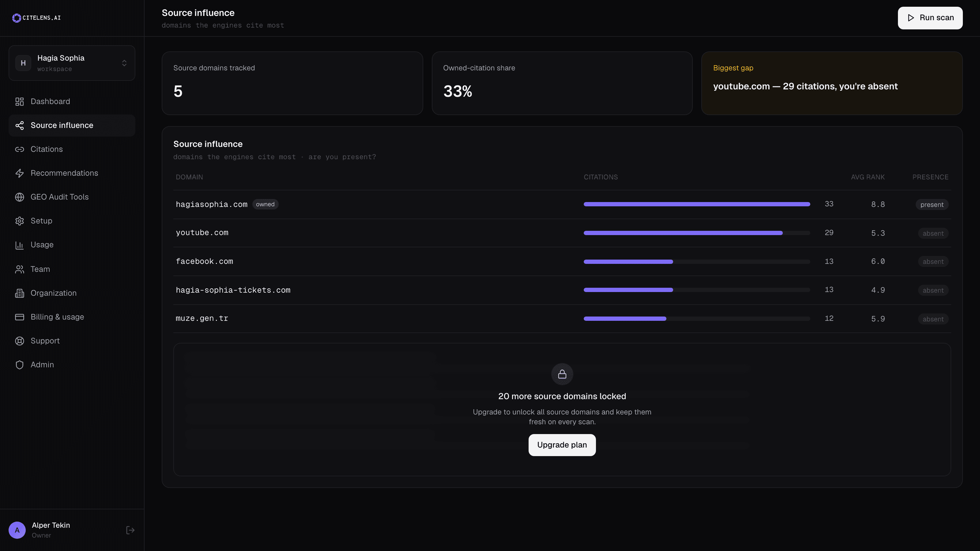Click the absent badge for muze.gen.tr
Image resolution: width=980 pixels, height=551 pixels.
pyautogui.click(x=933, y=319)
